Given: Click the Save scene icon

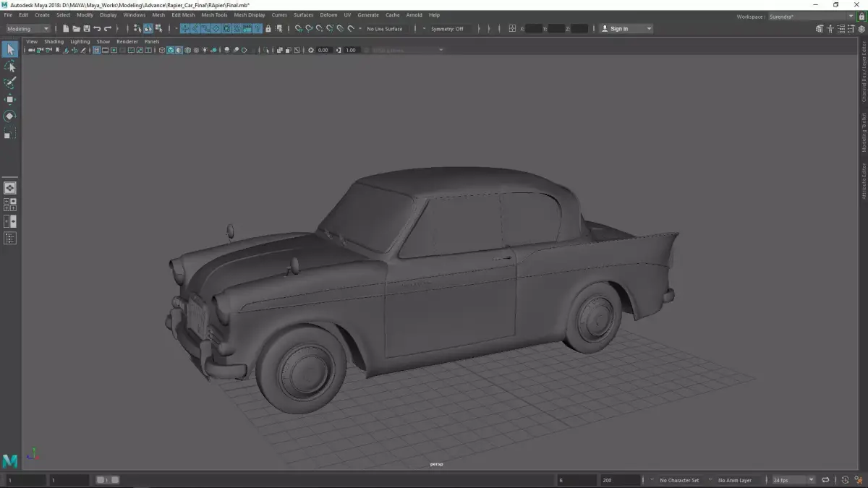Looking at the screenshot, I should [x=87, y=29].
